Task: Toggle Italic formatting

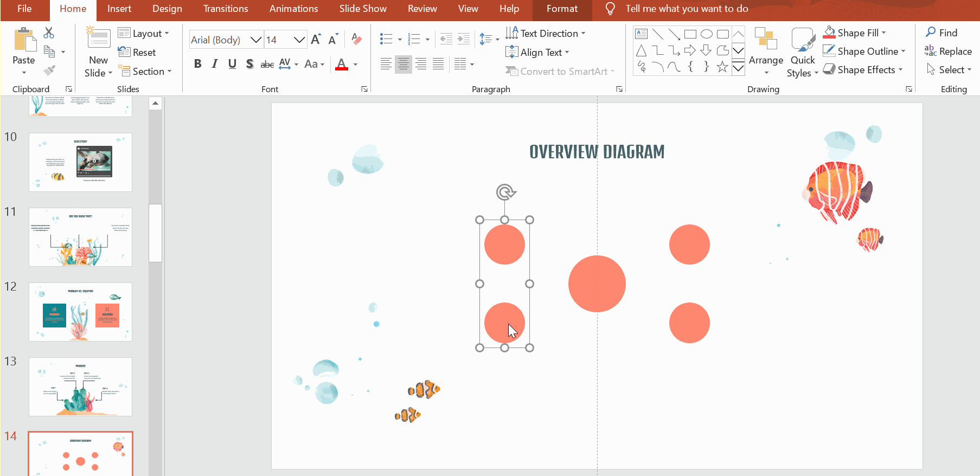Action: point(215,64)
